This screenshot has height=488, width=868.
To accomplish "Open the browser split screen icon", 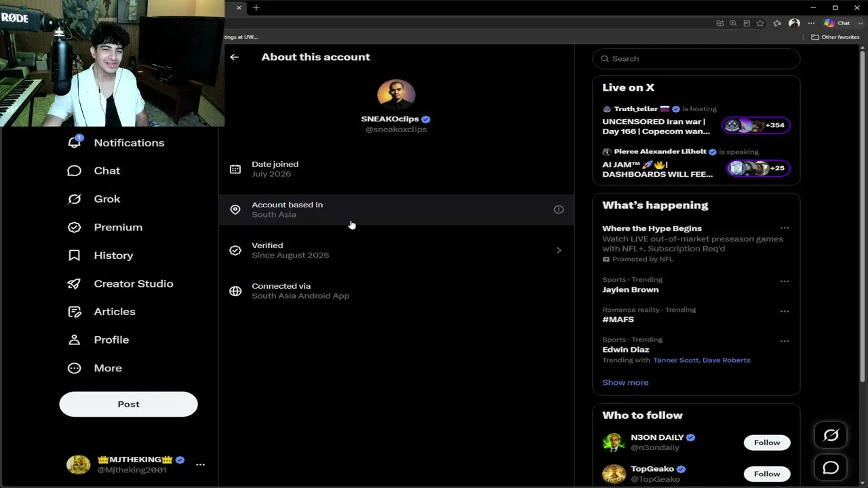I will tap(719, 23).
